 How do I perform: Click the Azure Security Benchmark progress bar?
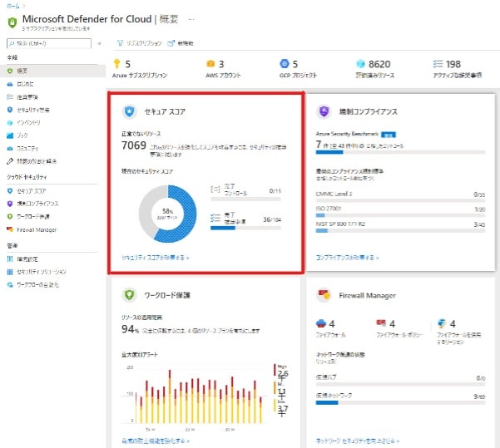pos(400,152)
